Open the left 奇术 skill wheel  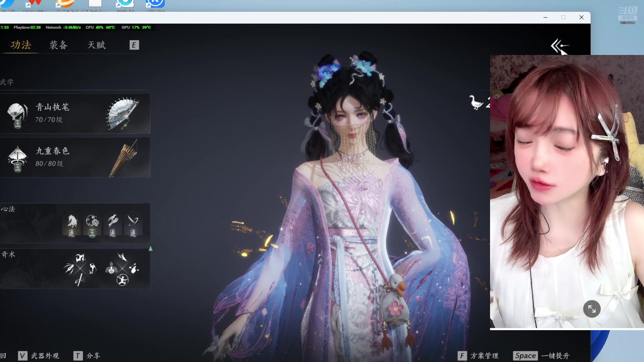pos(80,269)
